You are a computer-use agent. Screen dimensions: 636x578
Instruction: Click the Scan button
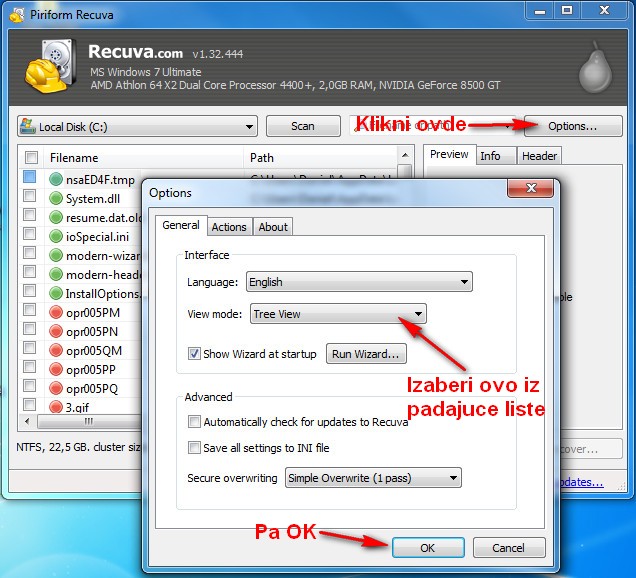[303, 126]
